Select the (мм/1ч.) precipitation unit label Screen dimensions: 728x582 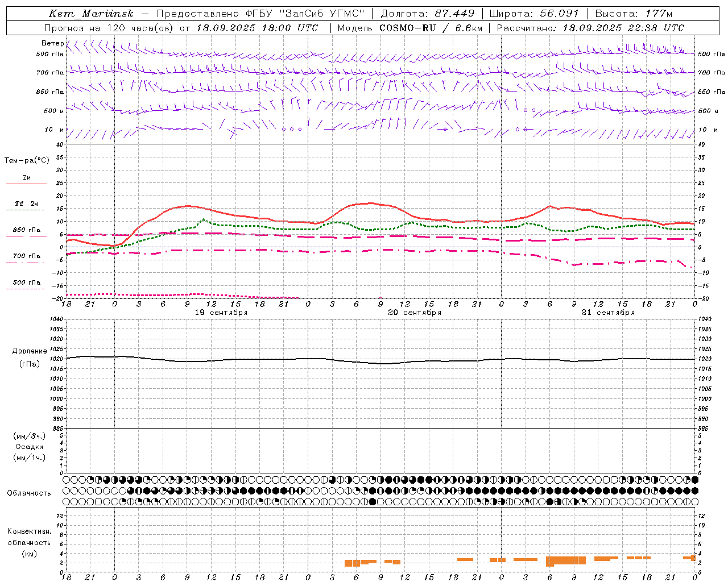[x=30, y=458]
